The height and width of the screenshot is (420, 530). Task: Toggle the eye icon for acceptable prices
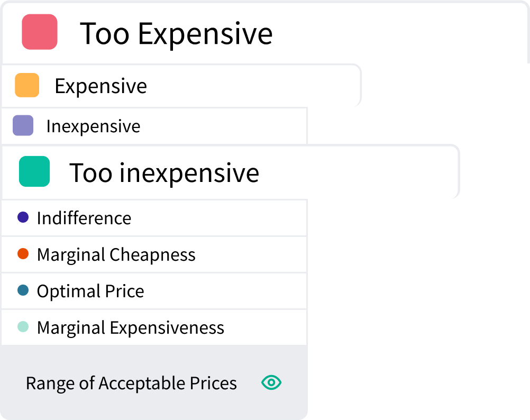(271, 382)
